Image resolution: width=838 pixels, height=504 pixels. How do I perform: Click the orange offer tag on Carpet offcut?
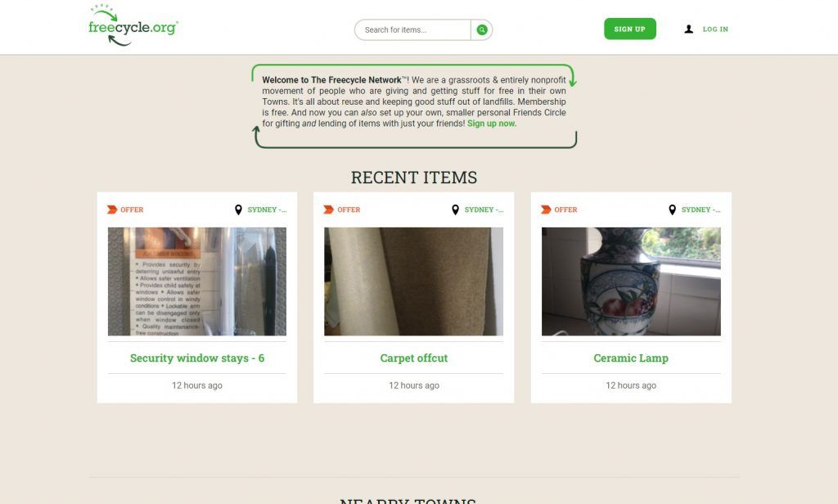pyautogui.click(x=329, y=209)
